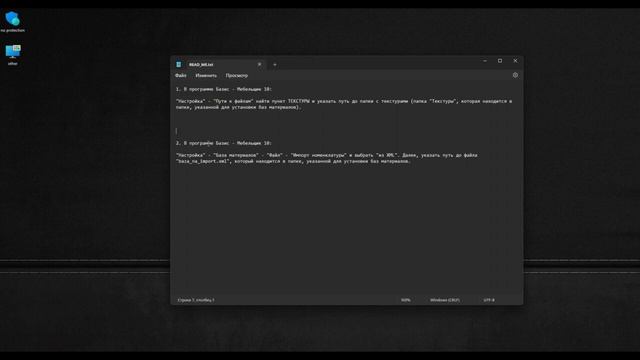
Task: Click "База материалов" in second paragraph
Action: tap(236, 155)
